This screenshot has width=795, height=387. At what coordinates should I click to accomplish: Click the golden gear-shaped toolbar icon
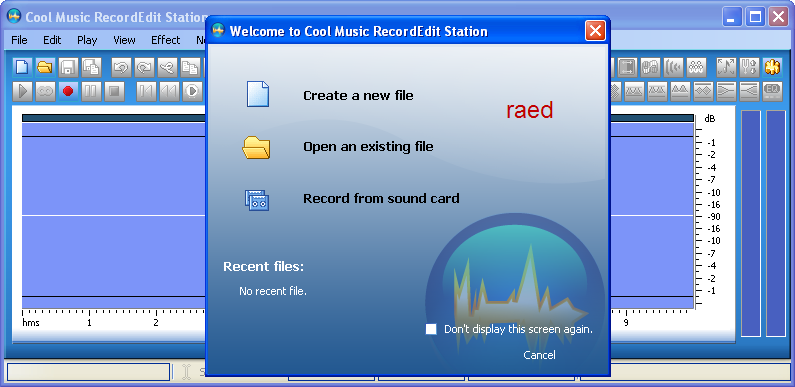click(772, 67)
